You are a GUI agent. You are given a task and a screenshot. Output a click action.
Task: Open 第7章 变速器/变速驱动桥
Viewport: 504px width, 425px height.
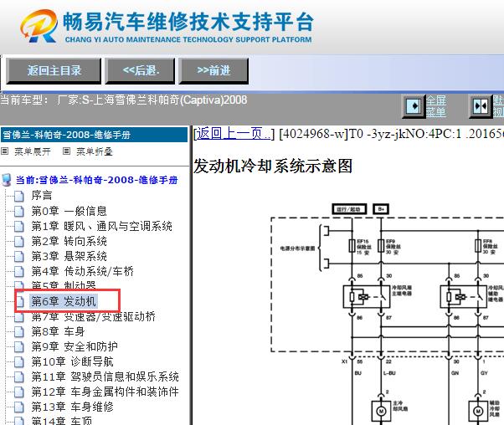coord(93,317)
